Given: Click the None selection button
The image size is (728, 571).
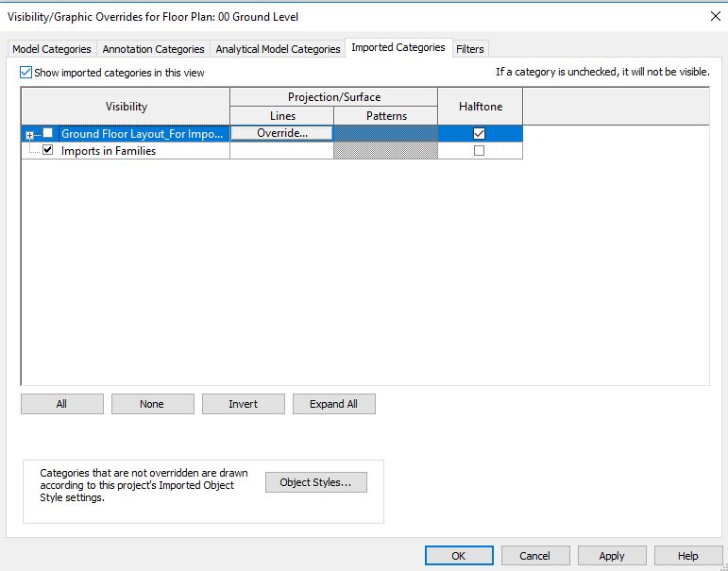Looking at the screenshot, I should coord(152,404).
